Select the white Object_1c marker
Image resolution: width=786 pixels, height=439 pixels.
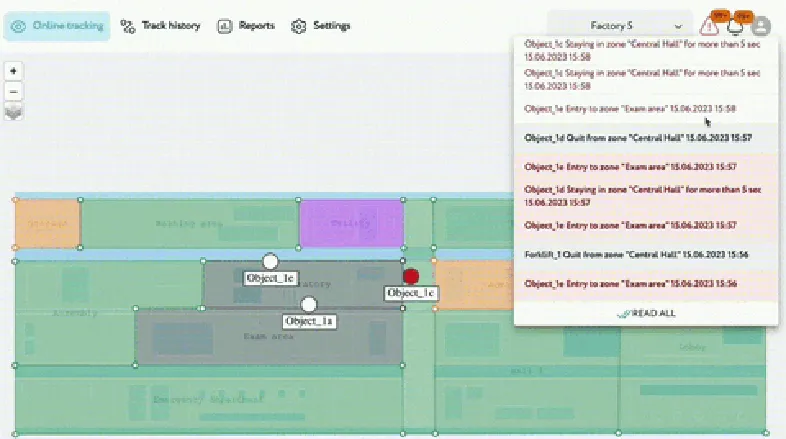(x=270, y=262)
